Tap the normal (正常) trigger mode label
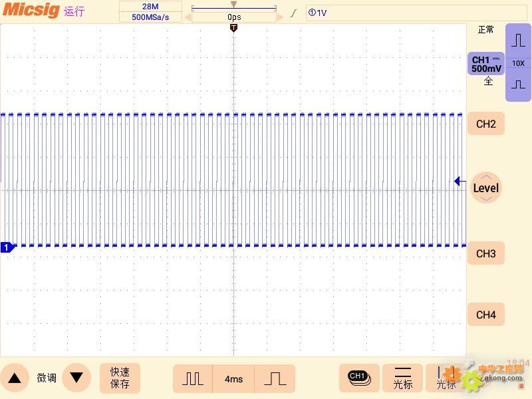 tap(485, 30)
